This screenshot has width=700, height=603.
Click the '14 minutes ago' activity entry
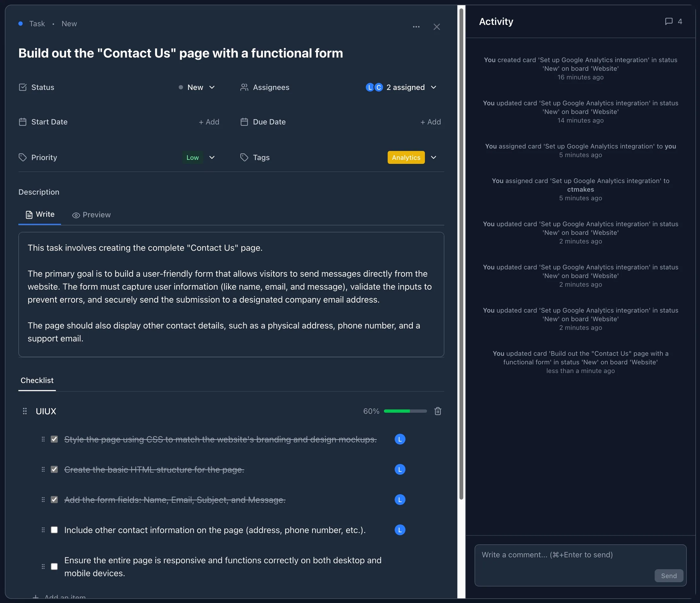580,112
